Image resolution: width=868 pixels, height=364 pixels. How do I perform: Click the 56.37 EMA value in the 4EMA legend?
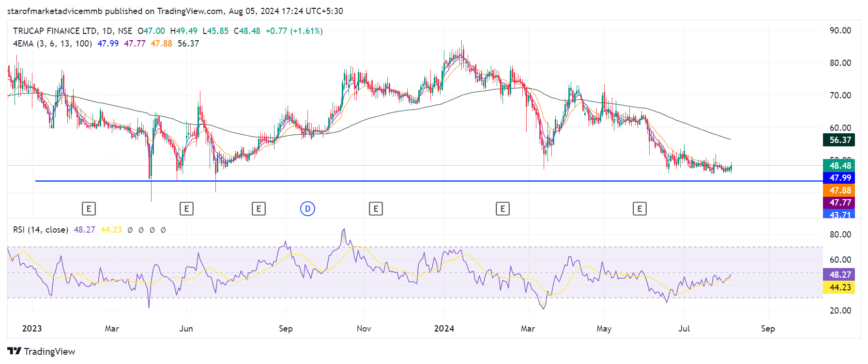point(188,44)
